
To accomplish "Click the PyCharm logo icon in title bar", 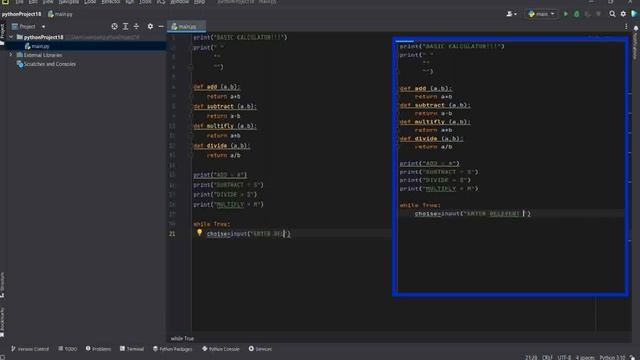I will (5, 2).
